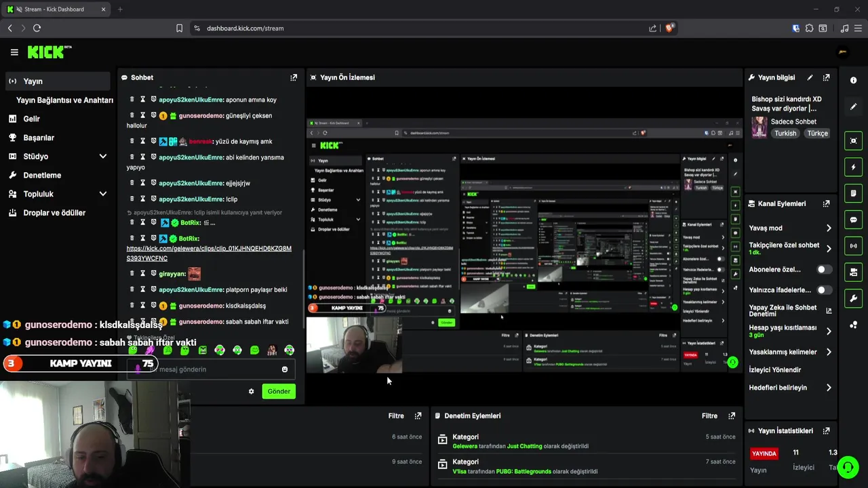Click username girayyan in chat
Viewport: 868px width, 488px height.
click(x=172, y=274)
